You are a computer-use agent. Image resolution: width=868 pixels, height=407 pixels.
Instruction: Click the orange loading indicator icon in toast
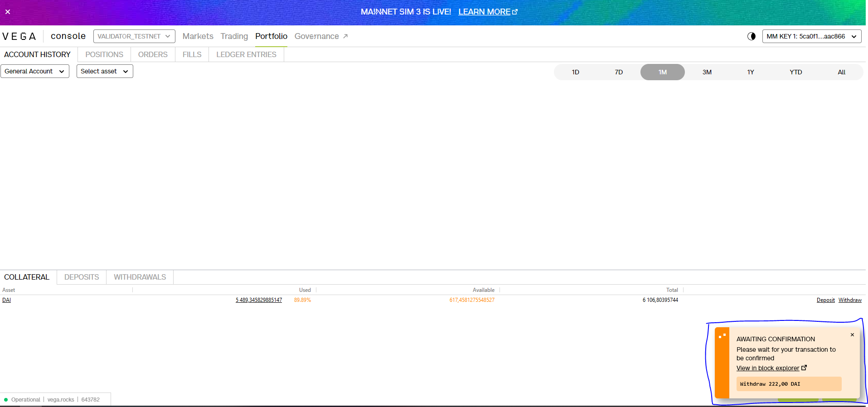tap(723, 336)
